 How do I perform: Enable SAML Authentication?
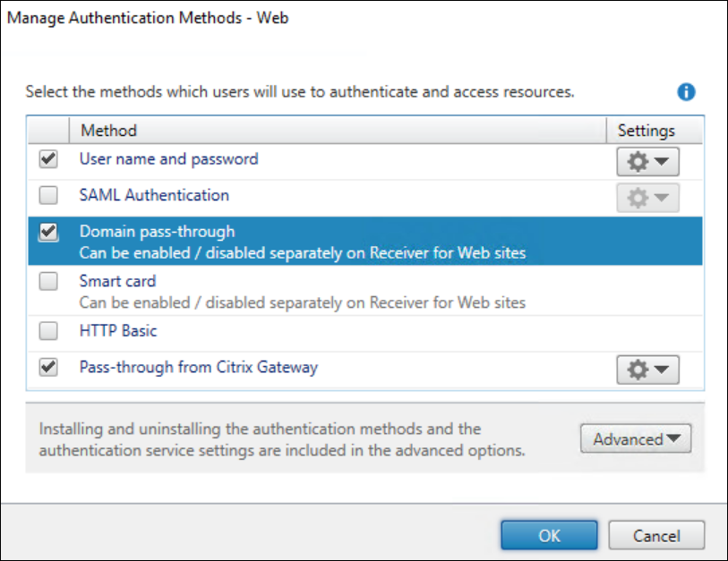click(48, 195)
